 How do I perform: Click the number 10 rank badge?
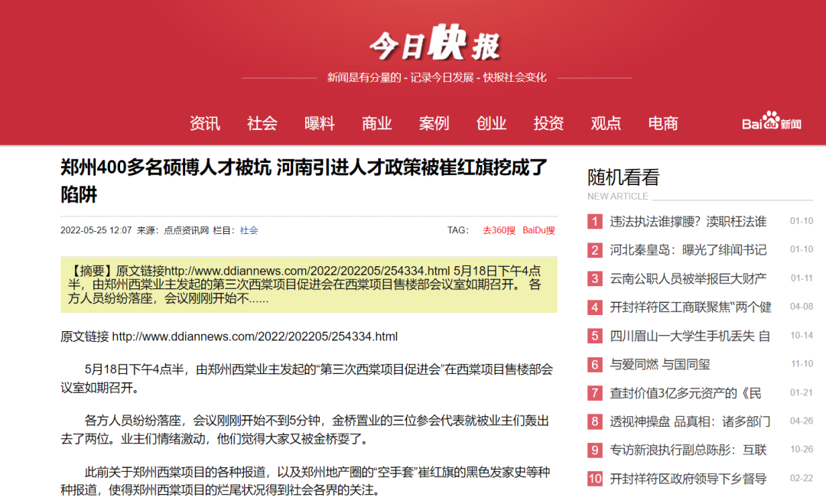click(595, 479)
